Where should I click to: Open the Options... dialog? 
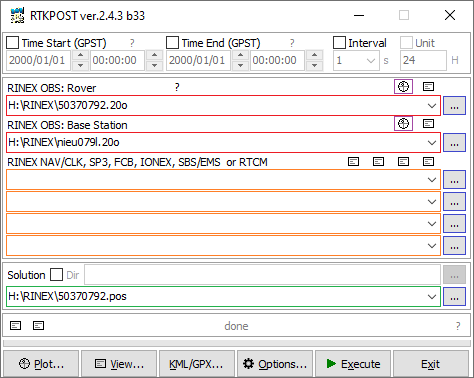[x=275, y=364]
